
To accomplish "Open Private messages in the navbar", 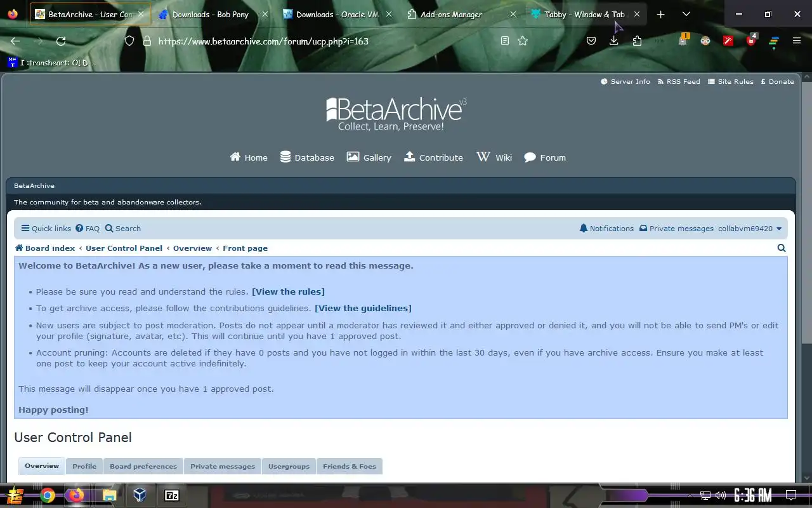I will coord(676,229).
